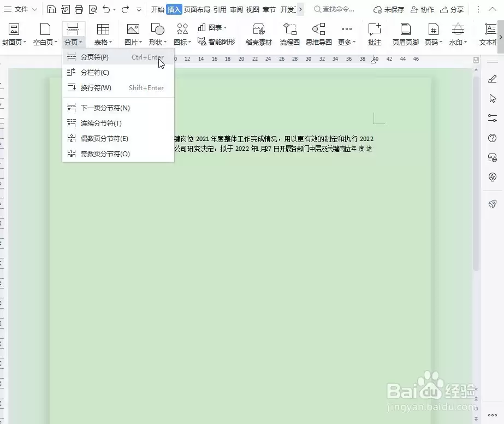This screenshot has width=504, height=424.
Task: Click the search command (查找命令) field
Action: tap(334, 9)
